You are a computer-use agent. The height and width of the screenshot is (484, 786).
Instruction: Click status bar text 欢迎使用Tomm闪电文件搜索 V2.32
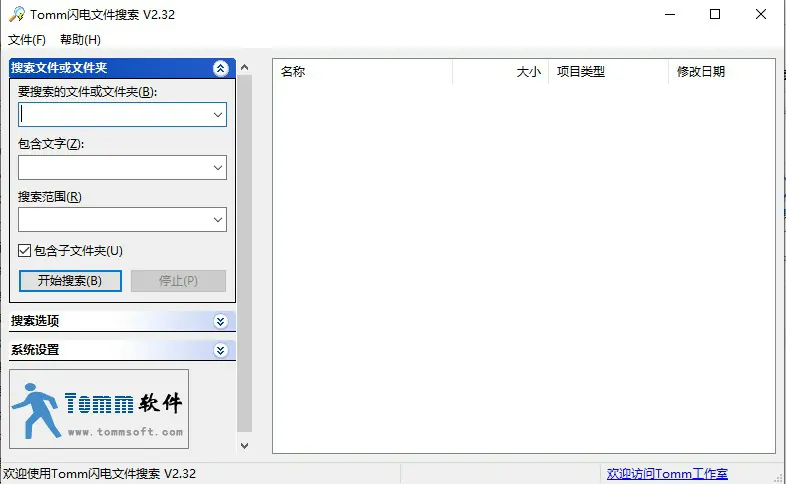(99, 473)
